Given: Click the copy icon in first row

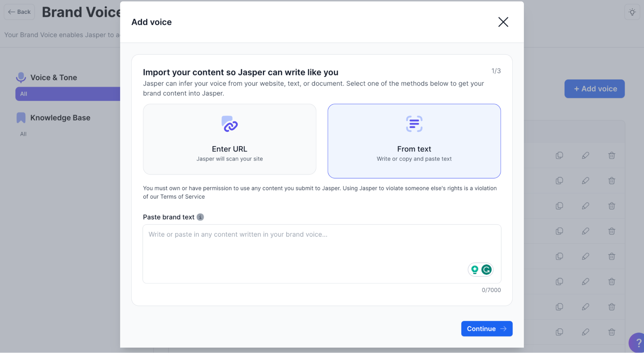Looking at the screenshot, I should click(x=559, y=155).
